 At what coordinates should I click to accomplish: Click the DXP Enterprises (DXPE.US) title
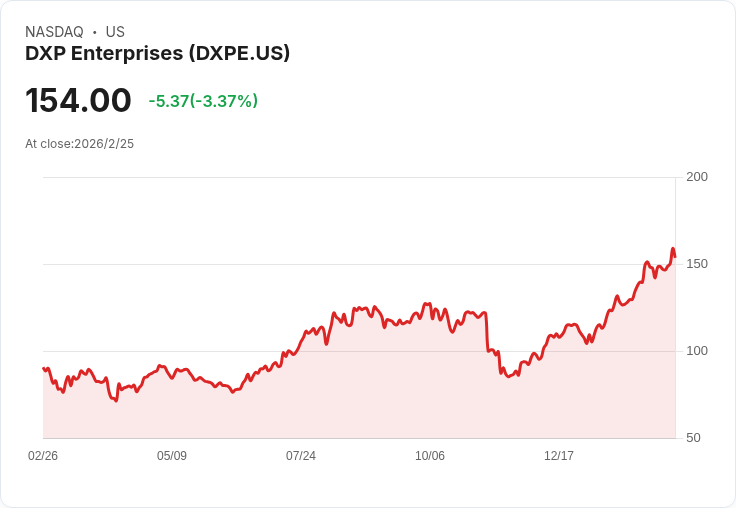pos(157,54)
